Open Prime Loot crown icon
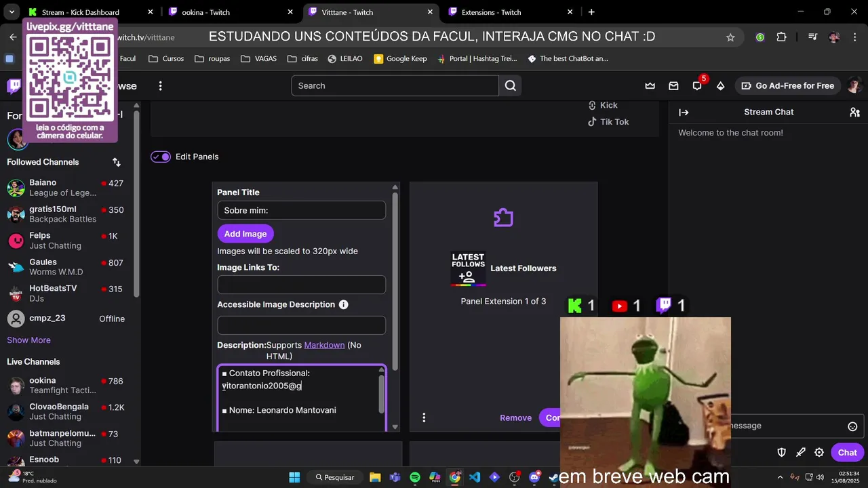This screenshot has height=488, width=868. coord(650,86)
